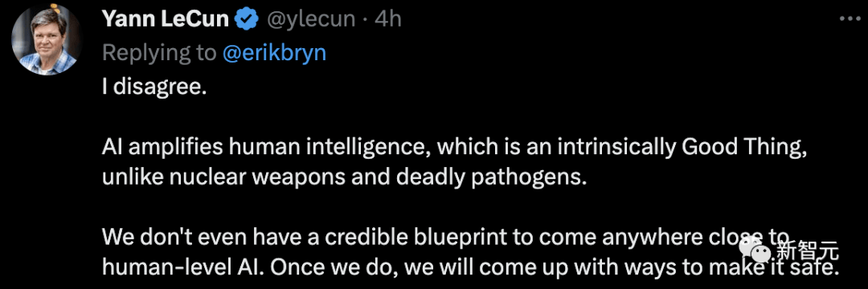Click the "Replying to" label
Screen dimensions: 868x289
[x=159, y=52]
